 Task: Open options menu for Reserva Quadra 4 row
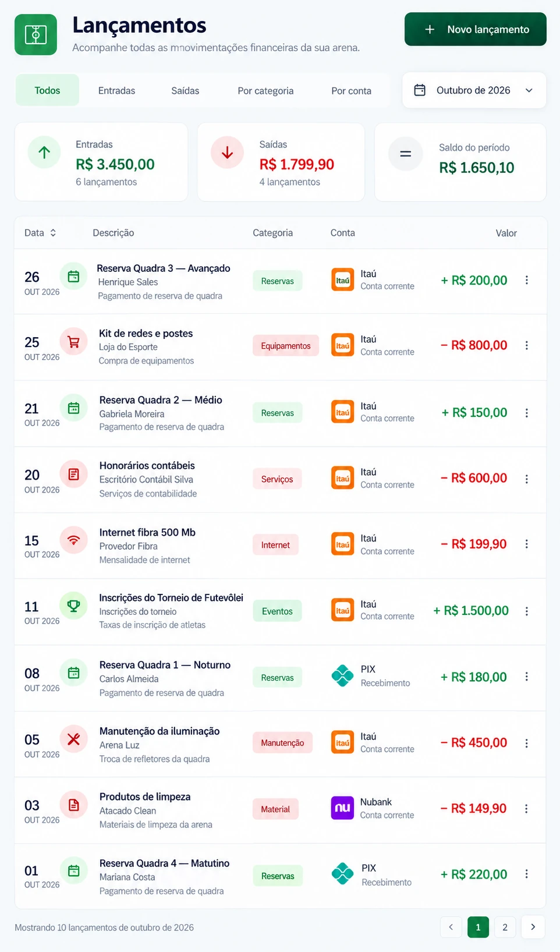(526, 874)
